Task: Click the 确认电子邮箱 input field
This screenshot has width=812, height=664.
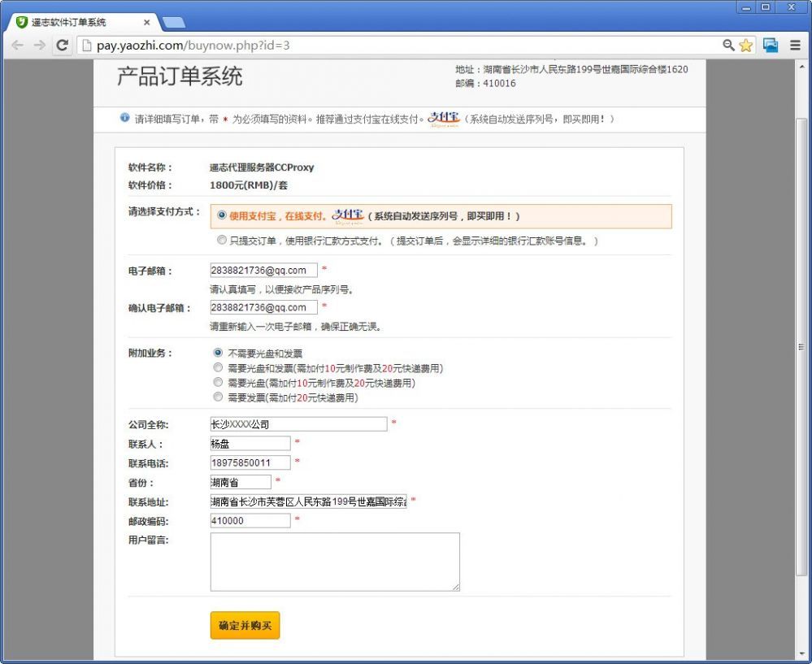Action: (x=263, y=307)
